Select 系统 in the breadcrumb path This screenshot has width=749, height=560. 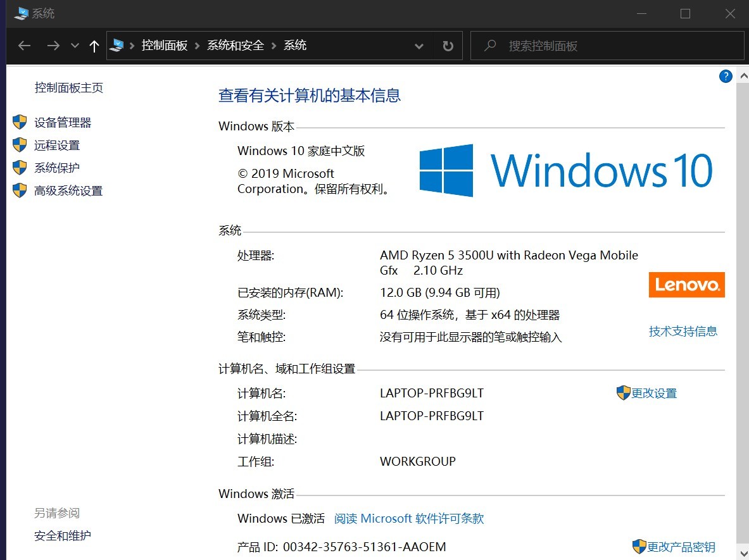pyautogui.click(x=295, y=46)
